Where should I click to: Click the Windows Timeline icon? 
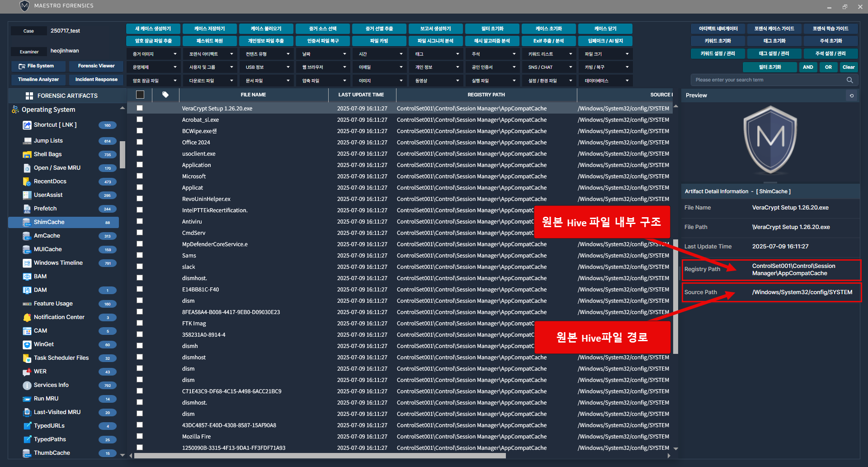27,263
